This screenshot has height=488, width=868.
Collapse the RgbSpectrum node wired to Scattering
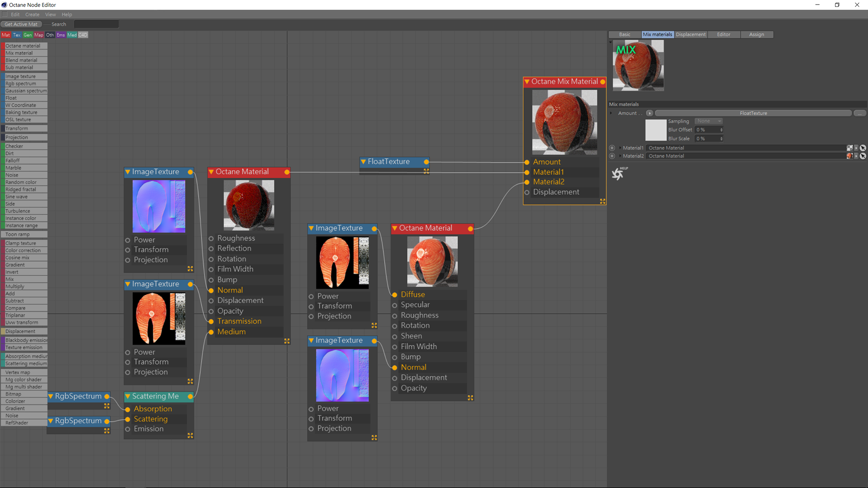(51, 421)
